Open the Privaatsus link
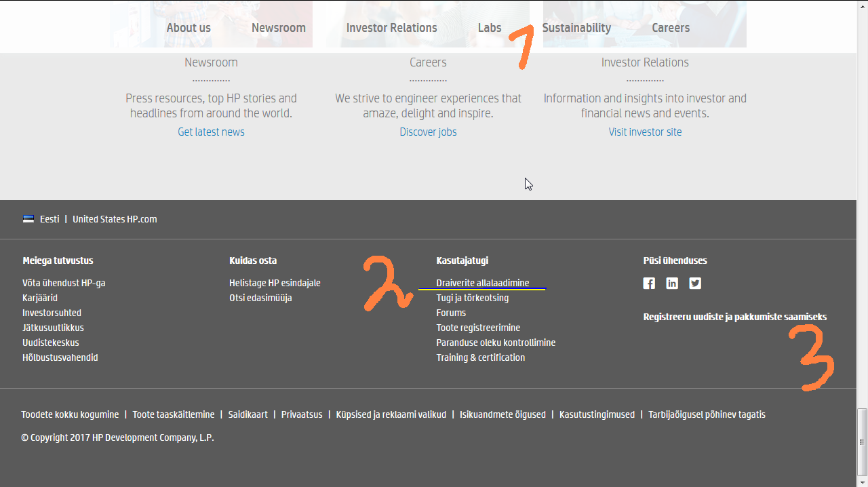868x487 pixels. 302,414
